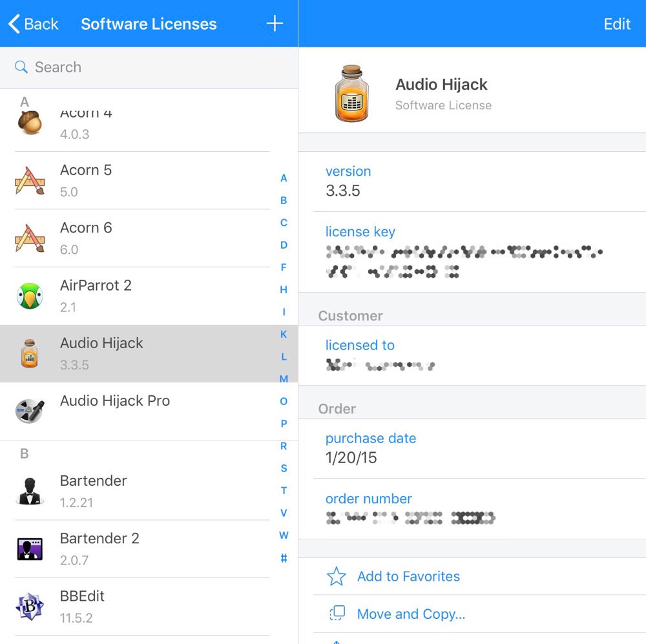Tap the 2.0.7 version under Bartender 2
This screenshot has width=646, height=644.
pyautogui.click(x=74, y=561)
